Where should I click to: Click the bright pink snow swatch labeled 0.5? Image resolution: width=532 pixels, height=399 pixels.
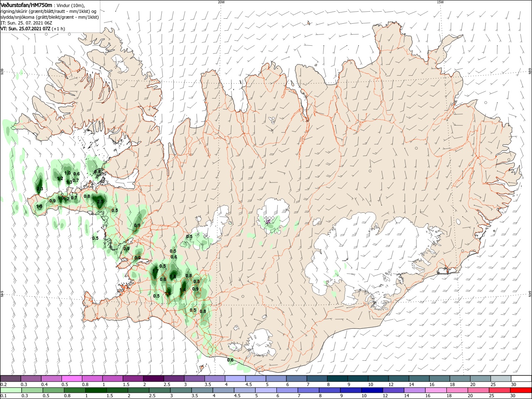coord(72,379)
